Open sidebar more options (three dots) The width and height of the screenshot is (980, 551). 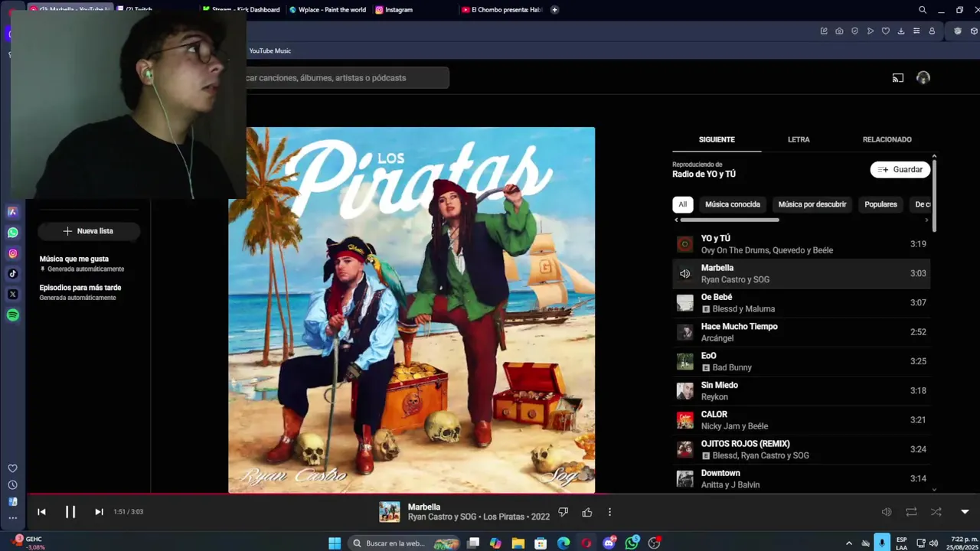click(x=12, y=518)
